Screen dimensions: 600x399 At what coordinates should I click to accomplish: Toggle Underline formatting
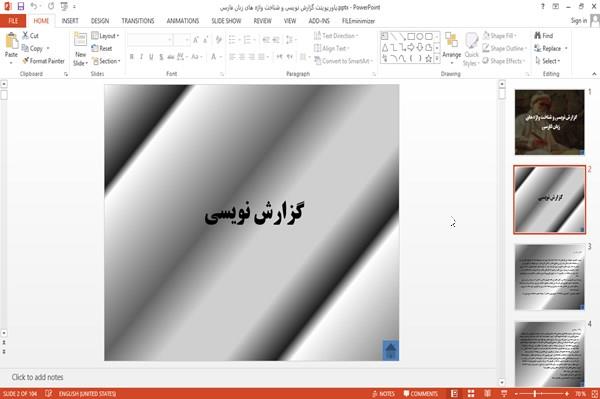152,57
